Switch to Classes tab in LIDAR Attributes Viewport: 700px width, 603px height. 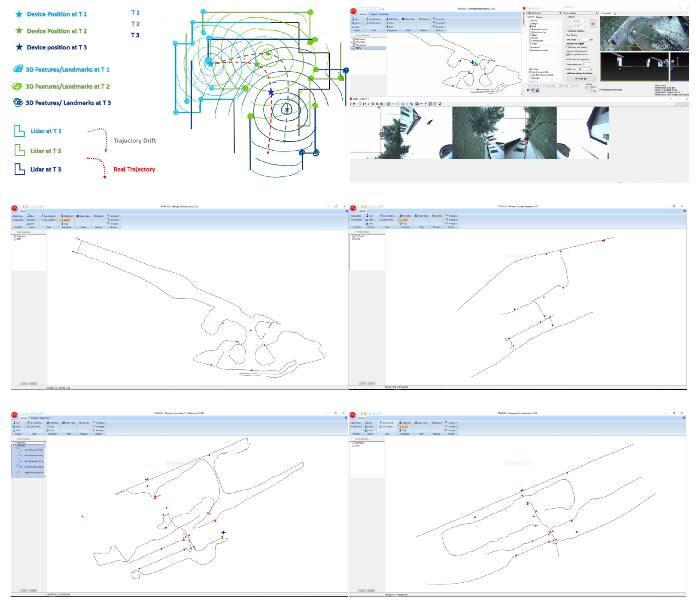540,17
